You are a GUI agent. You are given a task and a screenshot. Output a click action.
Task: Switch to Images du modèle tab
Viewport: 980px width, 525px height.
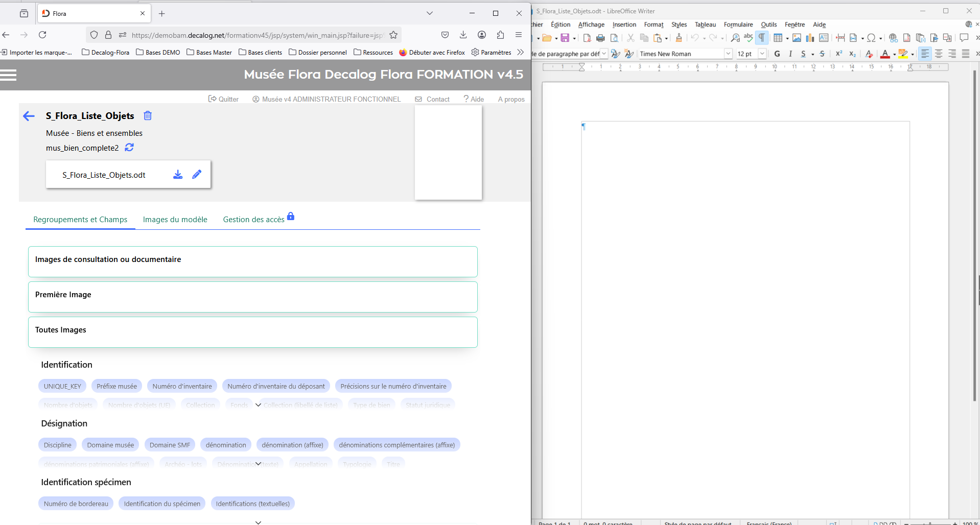coord(175,220)
